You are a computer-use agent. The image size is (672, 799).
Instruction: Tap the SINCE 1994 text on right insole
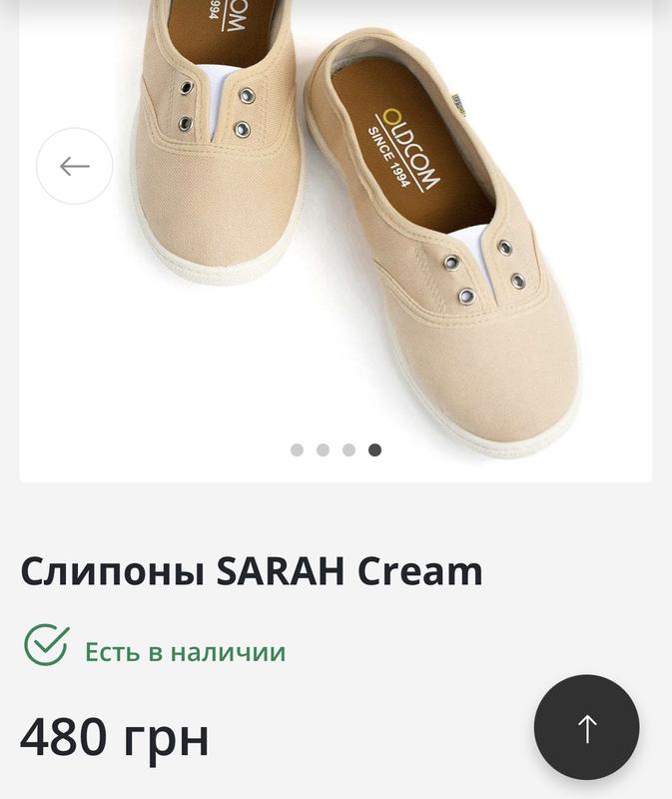(x=388, y=158)
